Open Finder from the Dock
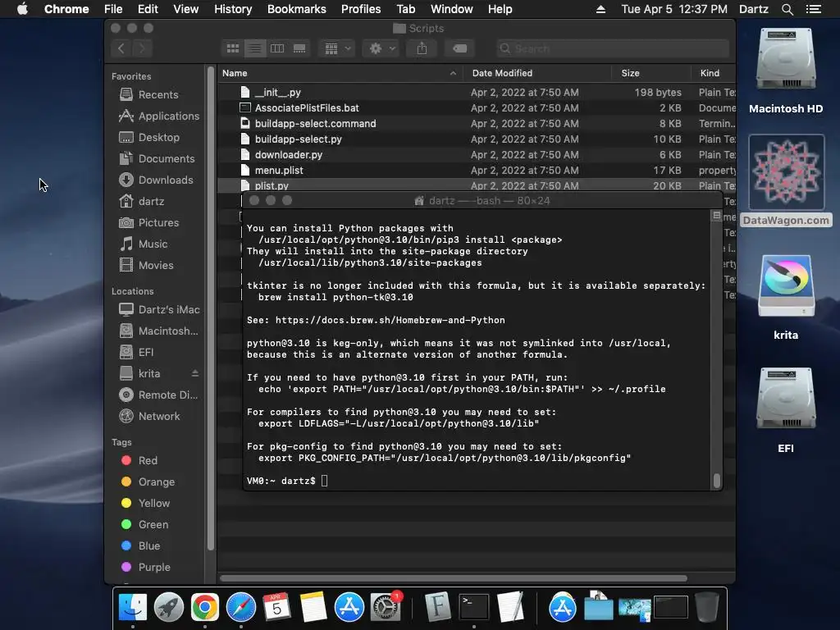The height and width of the screenshot is (630, 840). click(132, 608)
